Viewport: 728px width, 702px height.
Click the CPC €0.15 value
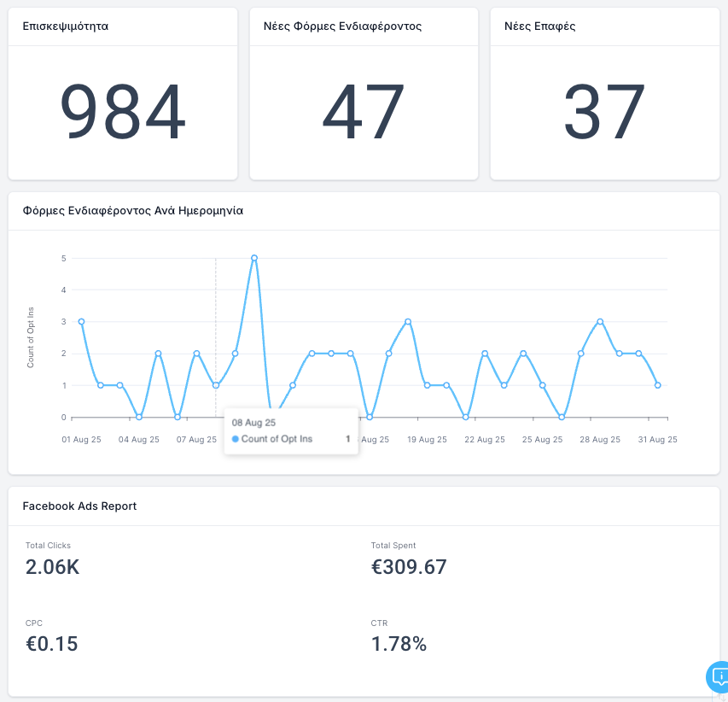[52, 644]
